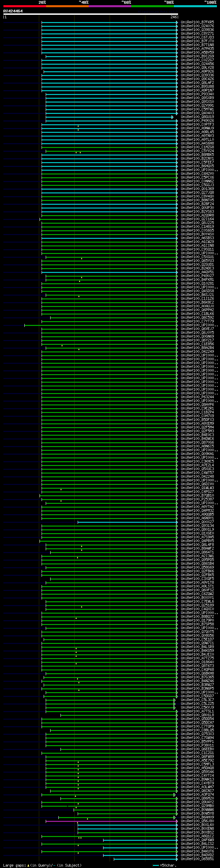Select UniRef100_Q56J80 subject label
Image resolution: width=220 pixels, height=868 pixels.
pyautogui.click(x=197, y=821)
